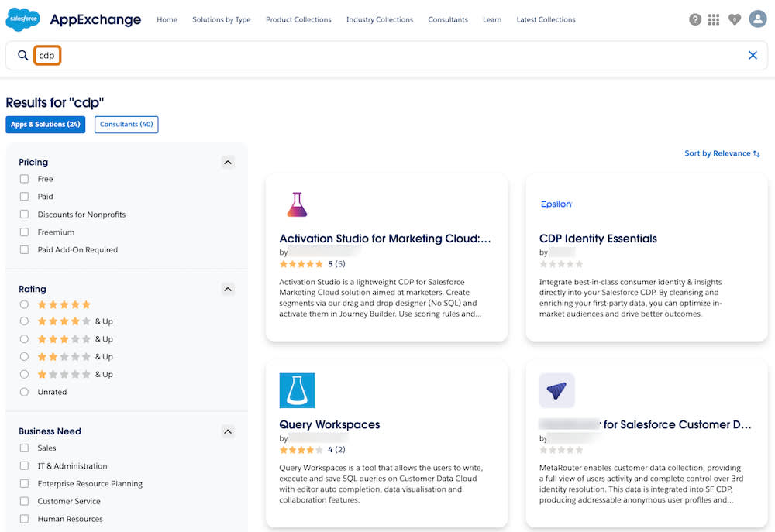
Task: Clear the search with the X
Action: [x=753, y=55]
